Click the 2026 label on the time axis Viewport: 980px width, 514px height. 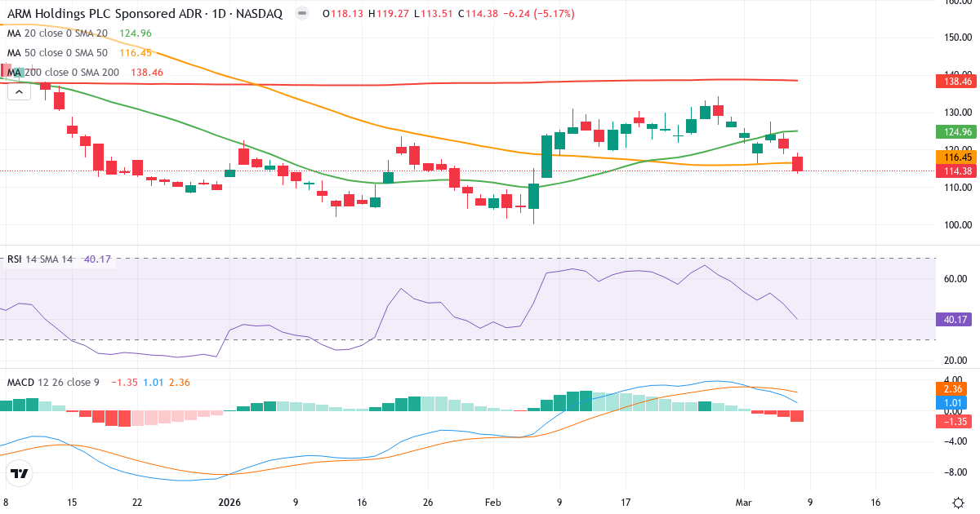(x=229, y=503)
